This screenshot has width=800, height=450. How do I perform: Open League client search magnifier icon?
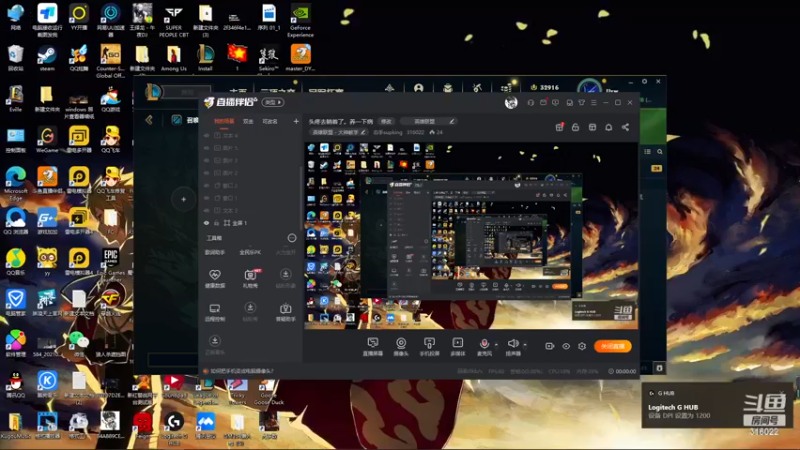click(x=660, y=152)
